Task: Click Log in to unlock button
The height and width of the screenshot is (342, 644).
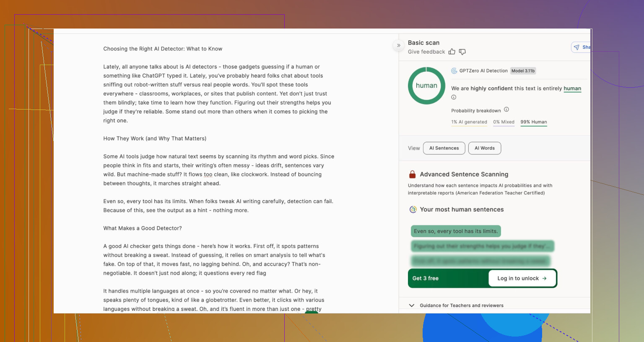Action: (522, 278)
